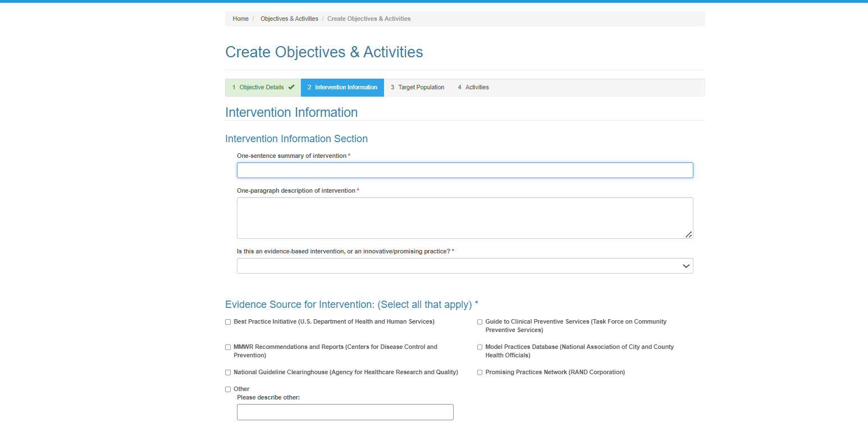
Task: Check Promising Practices Network (RAND Corporation)
Action: tap(480, 373)
